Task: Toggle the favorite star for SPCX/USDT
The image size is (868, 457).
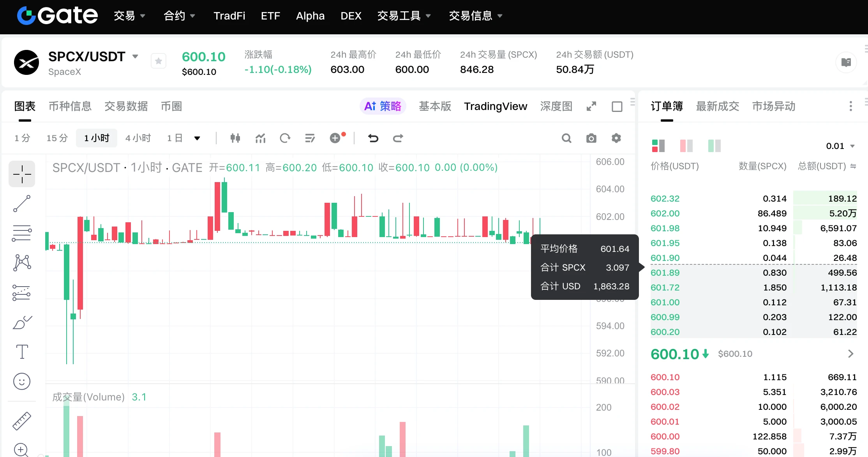Action: pos(158,61)
